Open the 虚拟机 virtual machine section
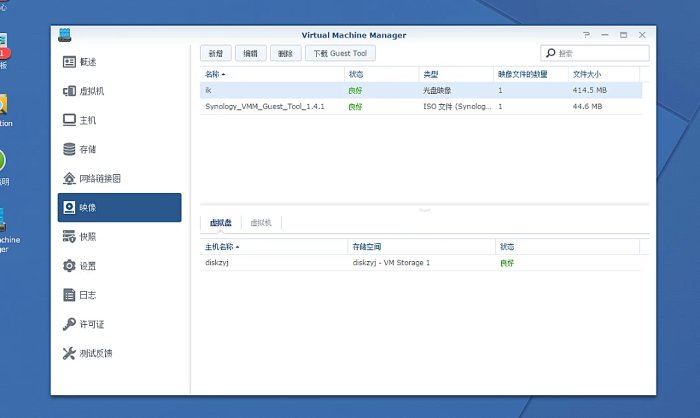 tap(119, 91)
